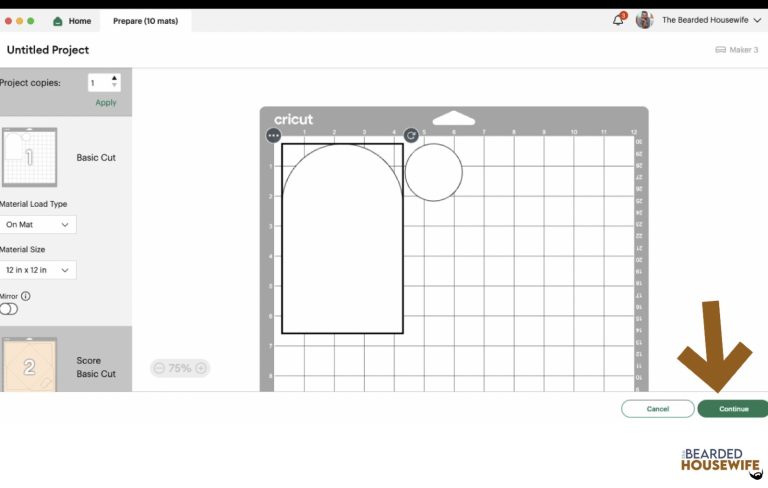Click the rotate handle on the mat shape
768x488 pixels.
click(411, 135)
